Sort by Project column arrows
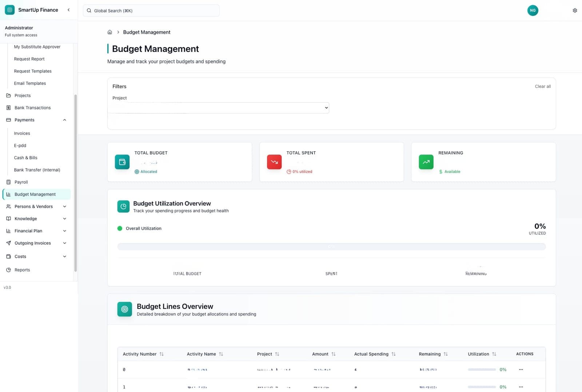582x392 pixels. tap(277, 354)
